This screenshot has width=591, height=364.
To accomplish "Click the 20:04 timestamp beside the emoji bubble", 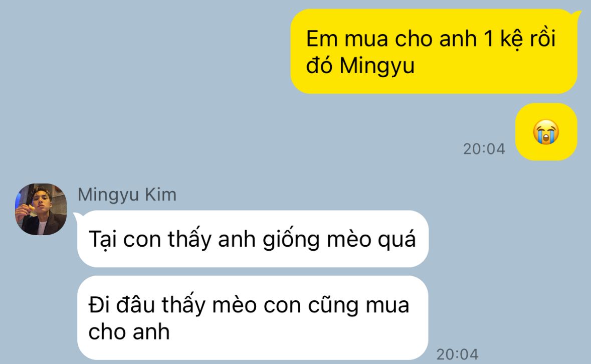I will [484, 149].
